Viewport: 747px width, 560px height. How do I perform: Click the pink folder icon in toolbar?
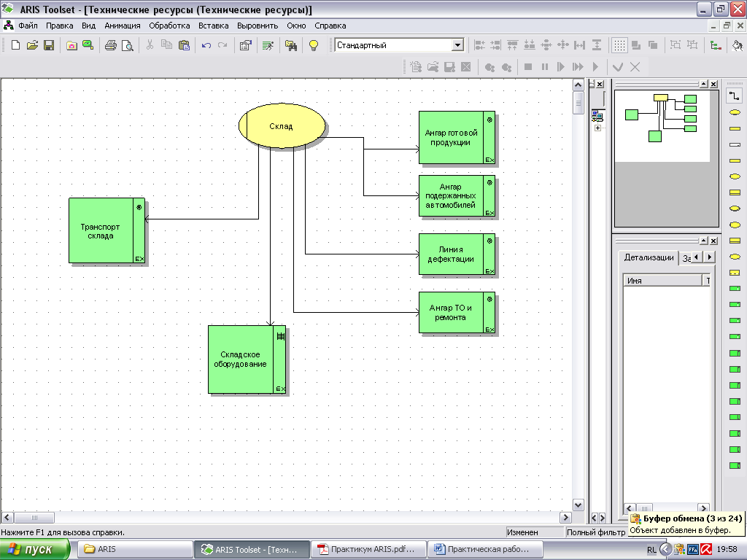71,45
